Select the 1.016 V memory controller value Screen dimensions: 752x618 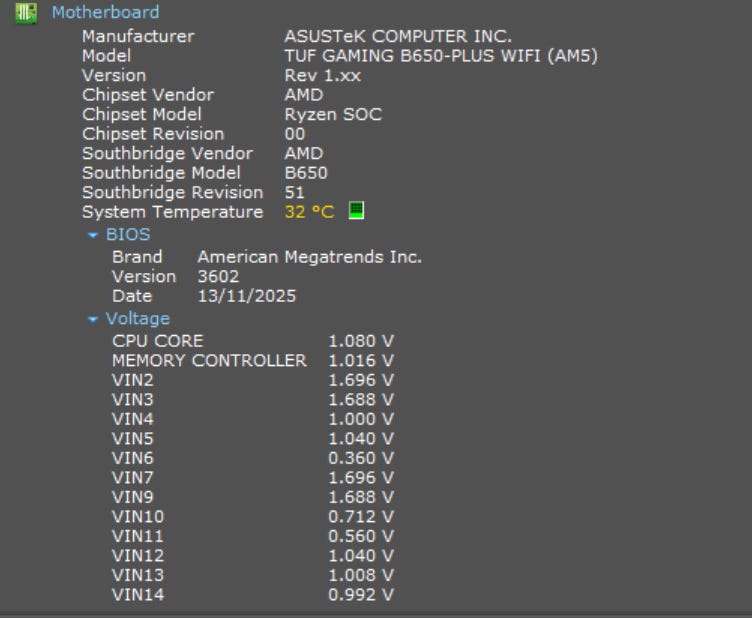(361, 361)
